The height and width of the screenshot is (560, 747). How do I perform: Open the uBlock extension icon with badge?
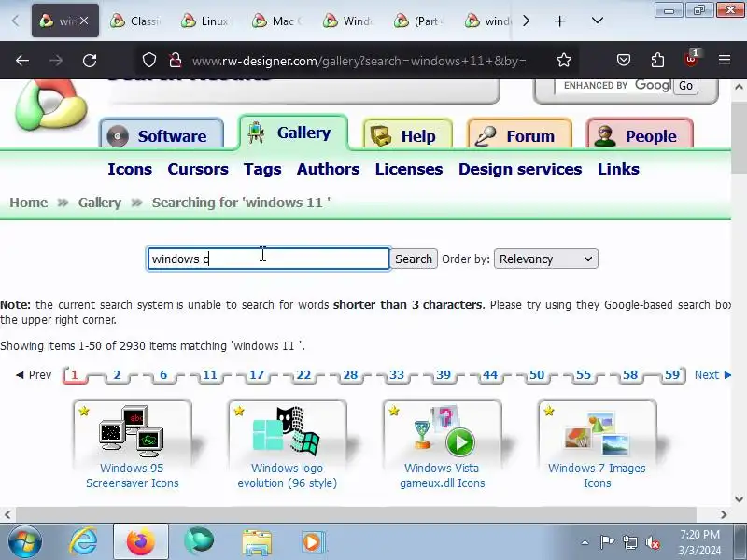point(691,59)
